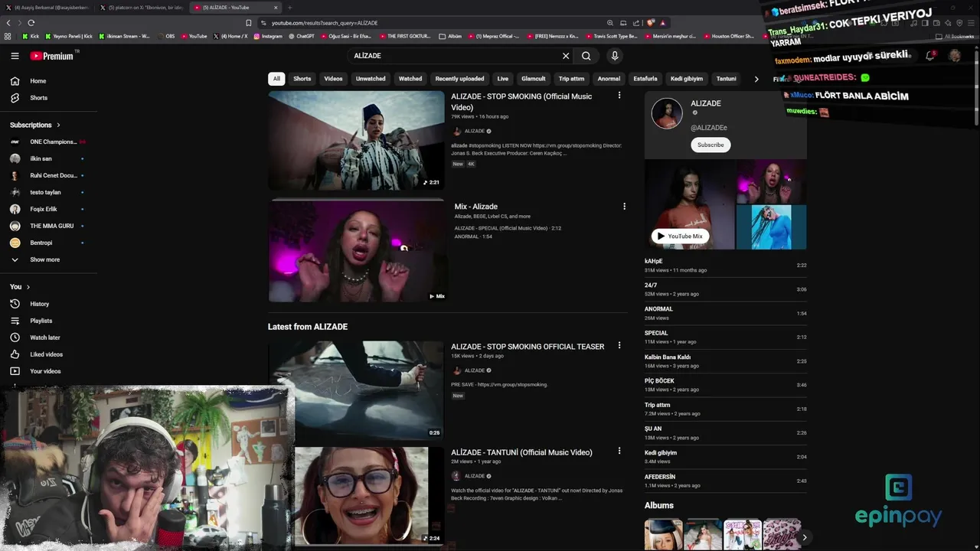Play the song 24/7 in the list
The height and width of the screenshot is (551, 980).
725,289
